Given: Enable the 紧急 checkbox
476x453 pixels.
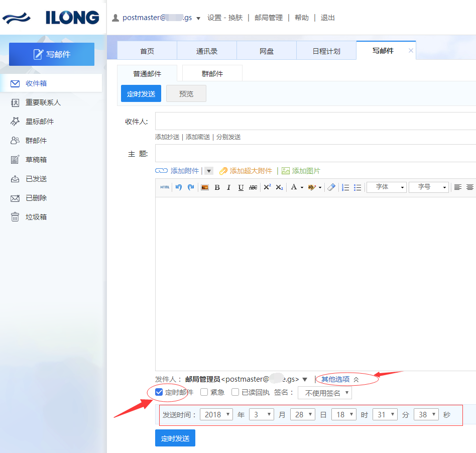Looking at the screenshot, I should pyautogui.click(x=204, y=392).
